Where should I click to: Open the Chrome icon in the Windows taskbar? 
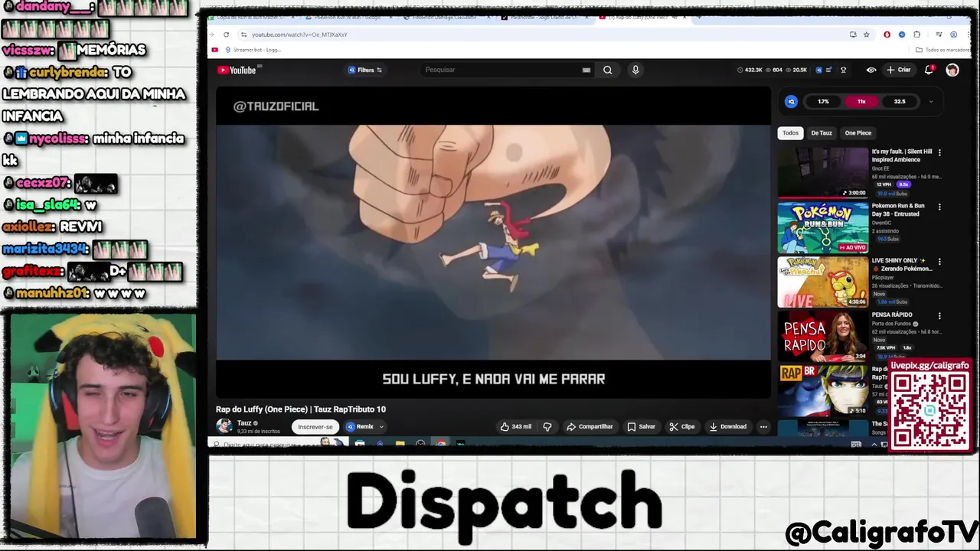(441, 444)
